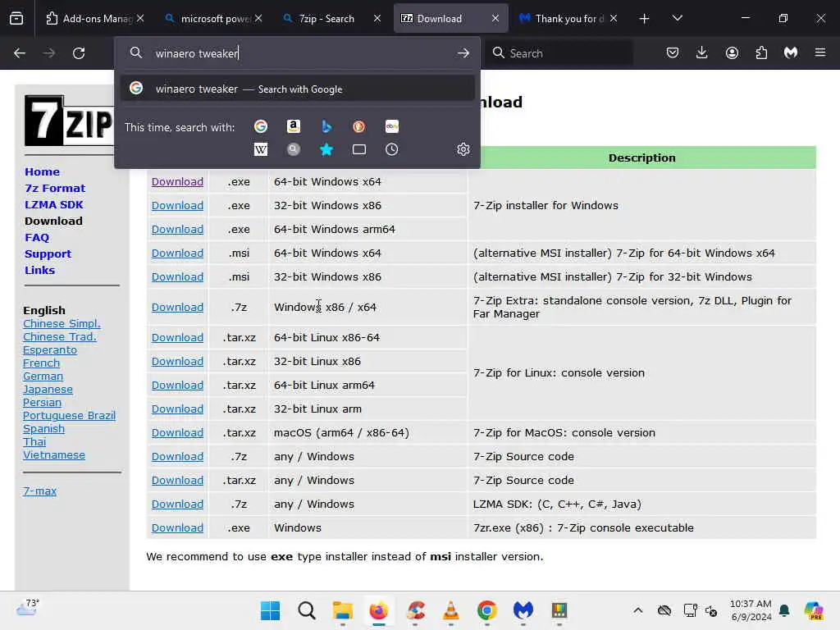Search this time with Bing icon
The image size is (840, 630).
(326, 126)
